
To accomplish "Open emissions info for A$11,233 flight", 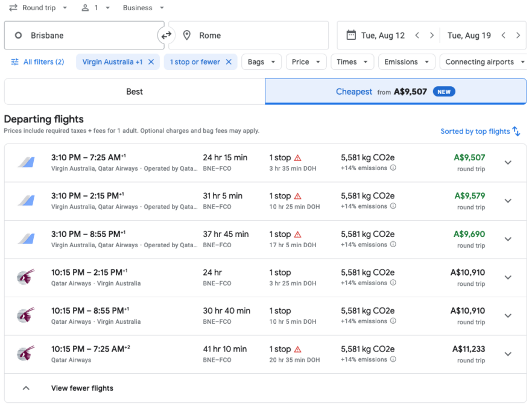I will 393,359.
